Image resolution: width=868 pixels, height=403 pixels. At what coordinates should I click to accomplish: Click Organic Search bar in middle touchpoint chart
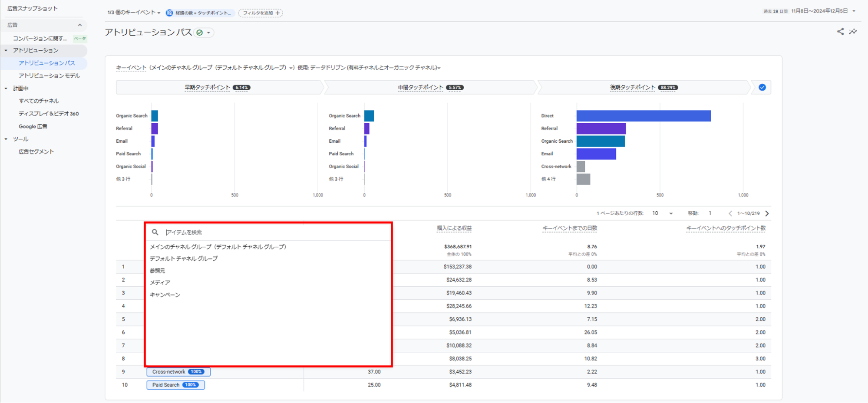369,116
